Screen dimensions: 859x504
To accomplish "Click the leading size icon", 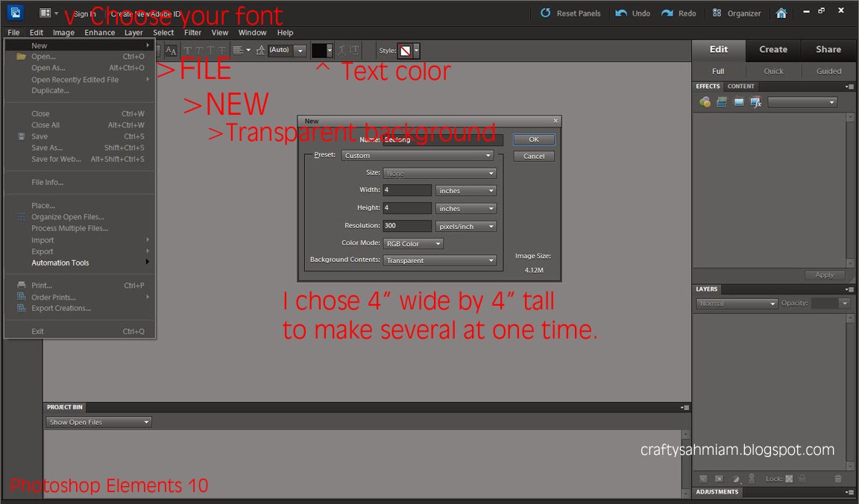I will (x=261, y=51).
